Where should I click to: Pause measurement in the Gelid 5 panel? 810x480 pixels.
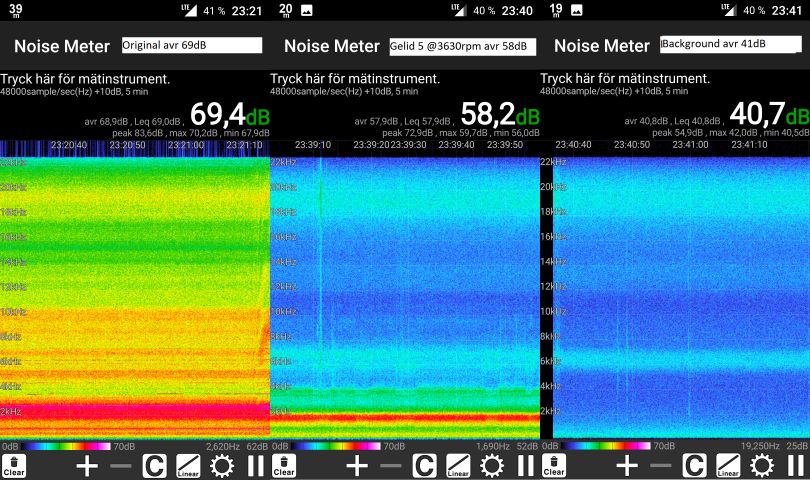[x=526, y=466]
